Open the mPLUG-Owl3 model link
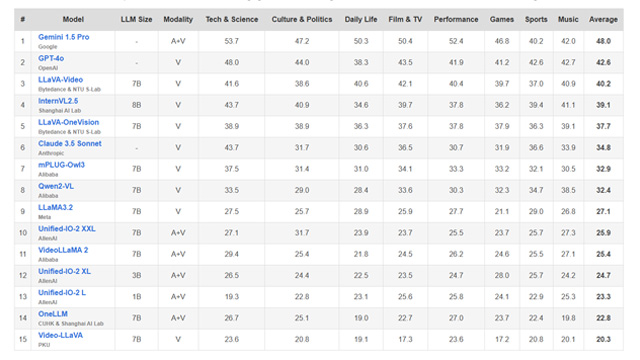 pos(61,164)
